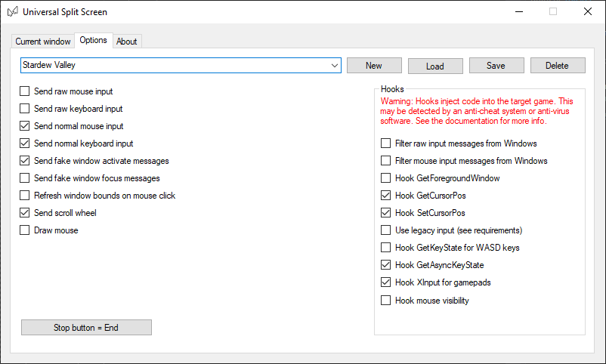
Task: Close the Universal Split Screen window
Action: point(588,11)
